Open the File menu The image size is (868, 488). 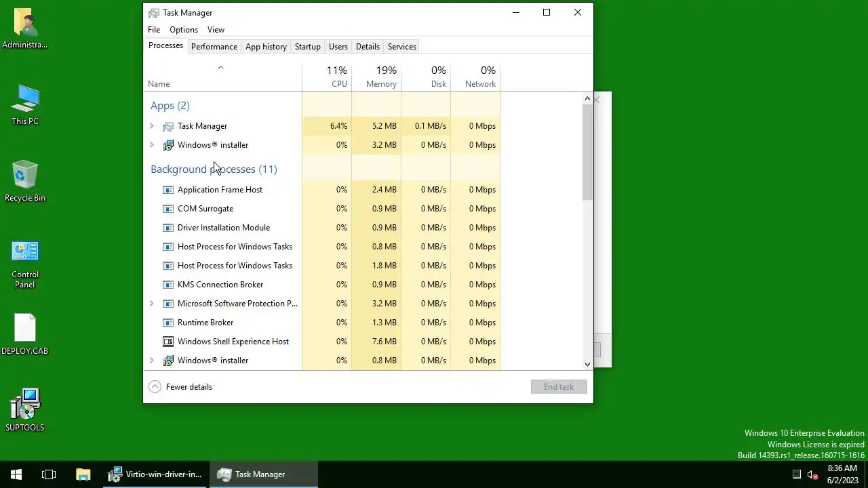(154, 30)
